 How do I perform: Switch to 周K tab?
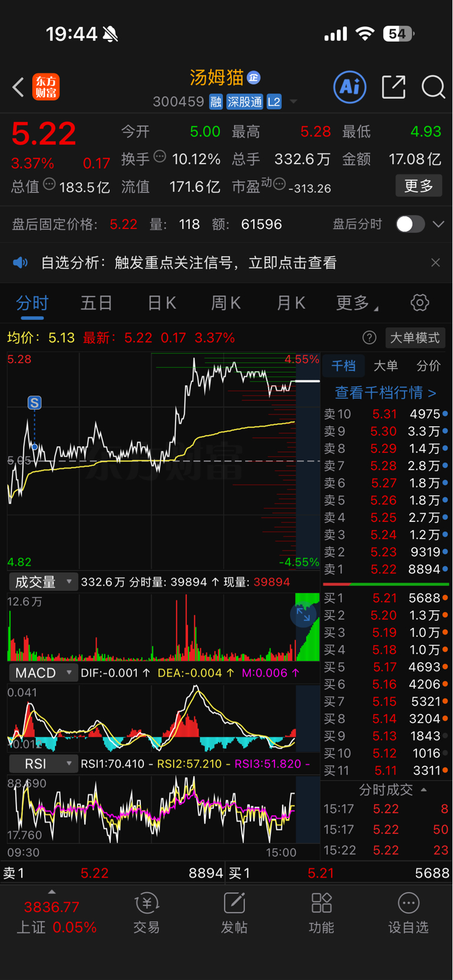226,303
